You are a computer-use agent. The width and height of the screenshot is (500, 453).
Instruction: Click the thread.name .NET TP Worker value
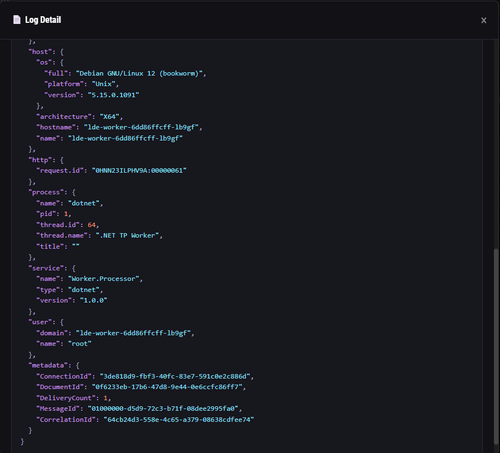pos(127,236)
